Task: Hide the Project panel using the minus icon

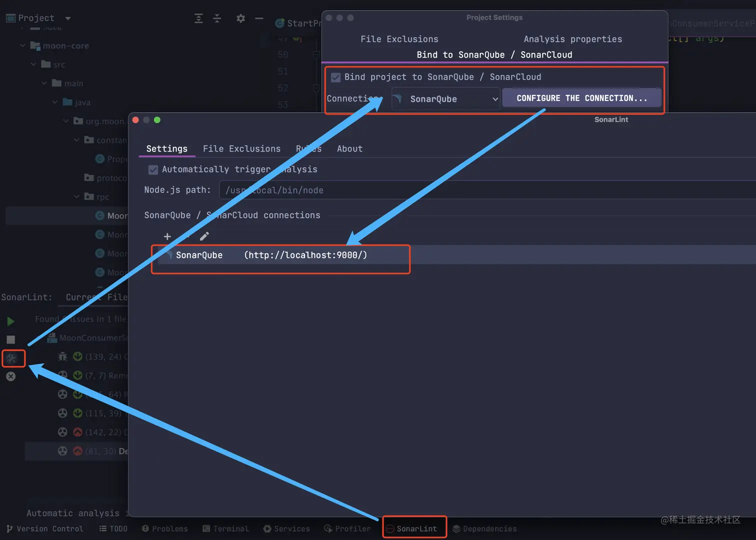Action: click(x=259, y=18)
